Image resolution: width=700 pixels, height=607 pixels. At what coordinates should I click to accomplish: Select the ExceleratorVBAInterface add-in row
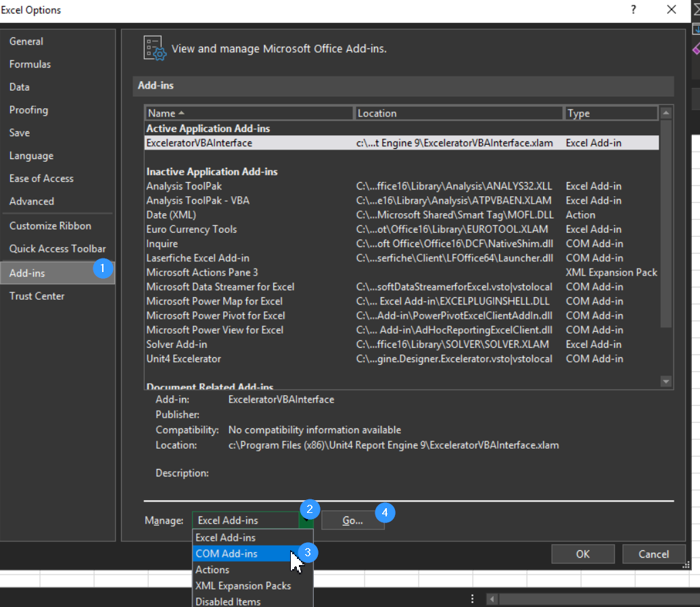[402, 143]
